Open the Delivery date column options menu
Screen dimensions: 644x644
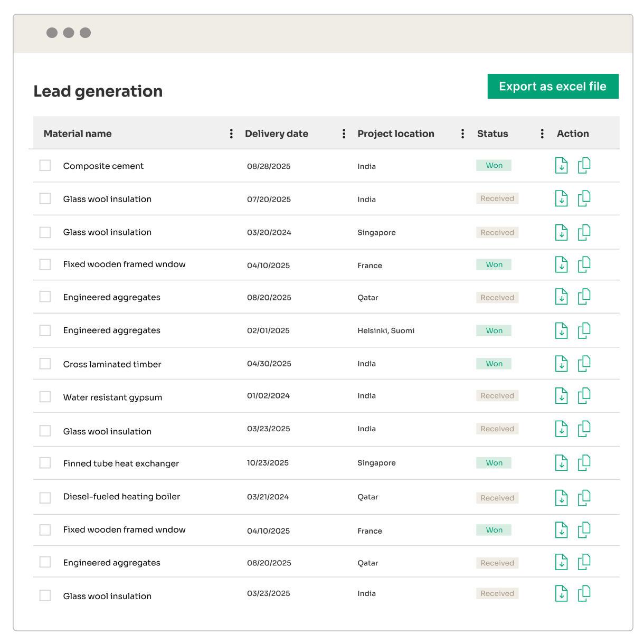[x=344, y=134]
